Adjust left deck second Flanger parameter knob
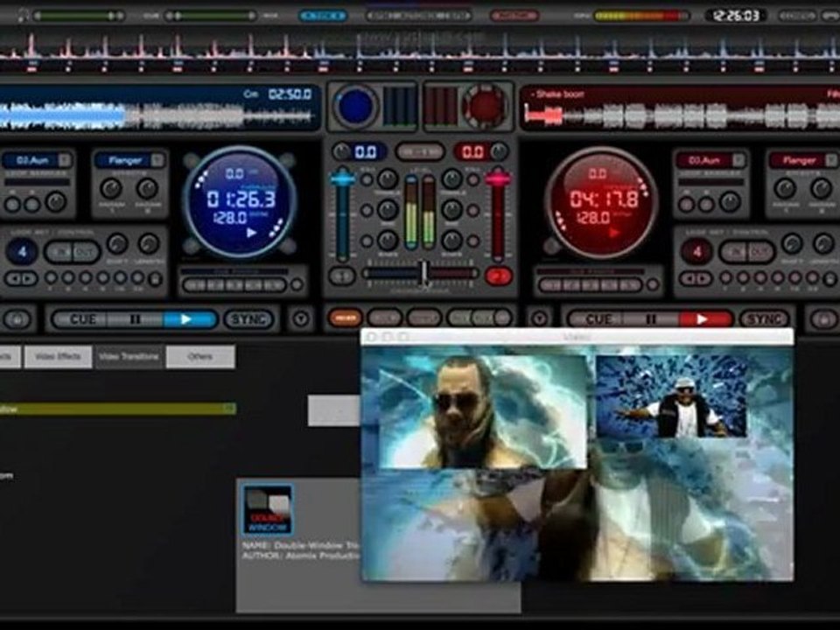 click(x=146, y=189)
